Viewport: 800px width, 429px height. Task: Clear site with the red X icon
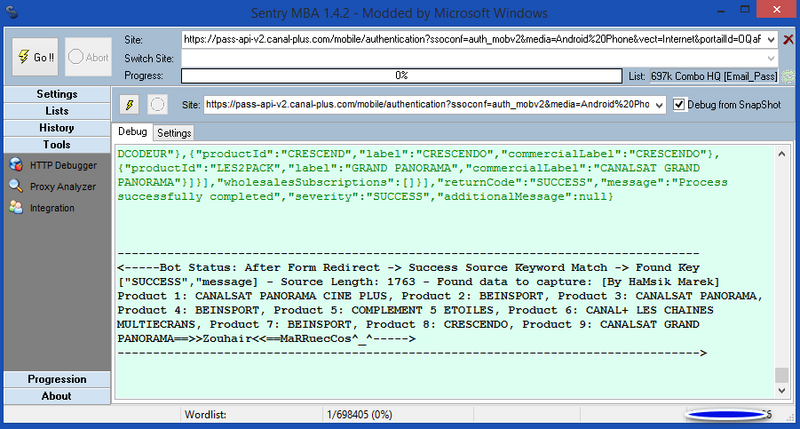click(788, 39)
